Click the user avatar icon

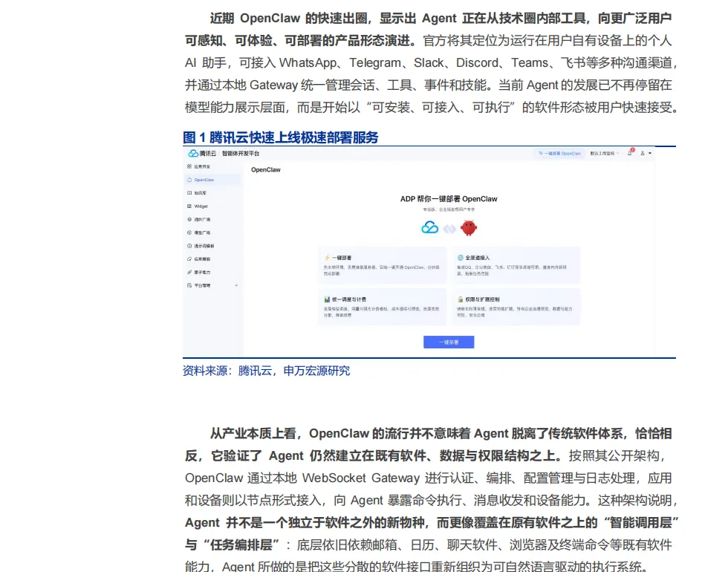click(643, 153)
